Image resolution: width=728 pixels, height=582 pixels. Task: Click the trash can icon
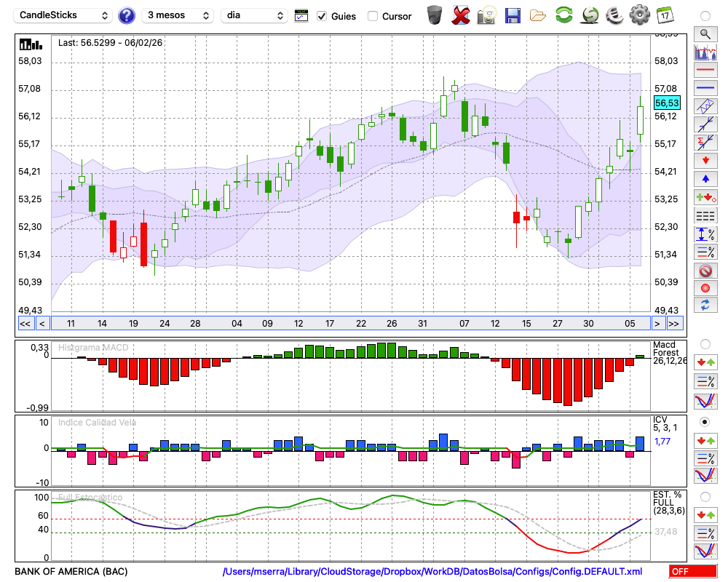[x=435, y=15]
